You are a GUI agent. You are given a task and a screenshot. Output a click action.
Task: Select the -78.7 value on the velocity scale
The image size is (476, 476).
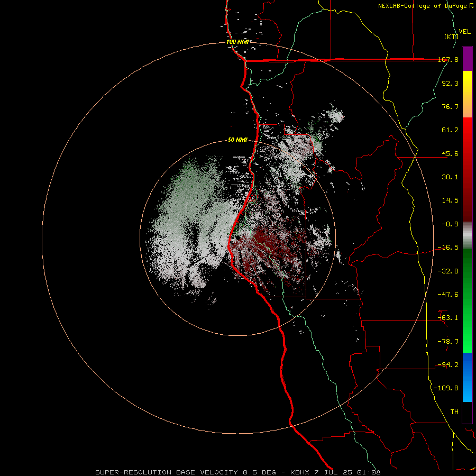[x=448, y=342]
